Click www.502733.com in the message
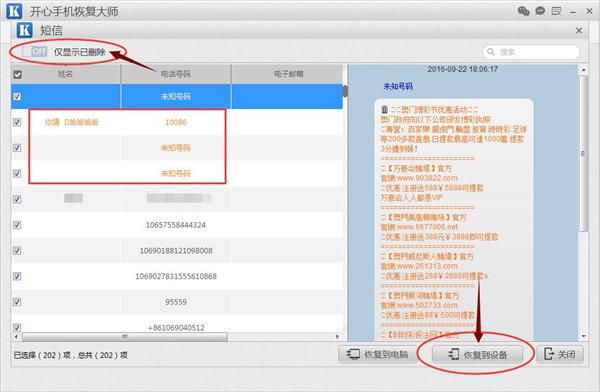The image size is (600, 392). tap(427, 305)
